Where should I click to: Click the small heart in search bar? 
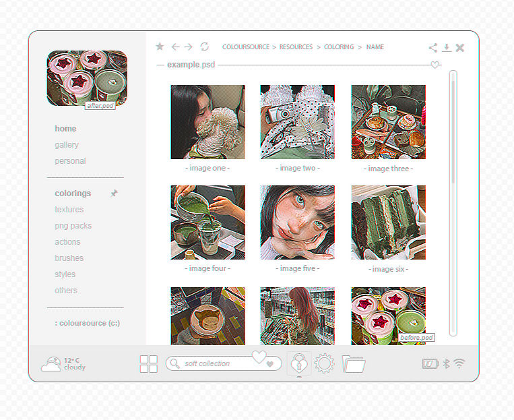pos(270,364)
